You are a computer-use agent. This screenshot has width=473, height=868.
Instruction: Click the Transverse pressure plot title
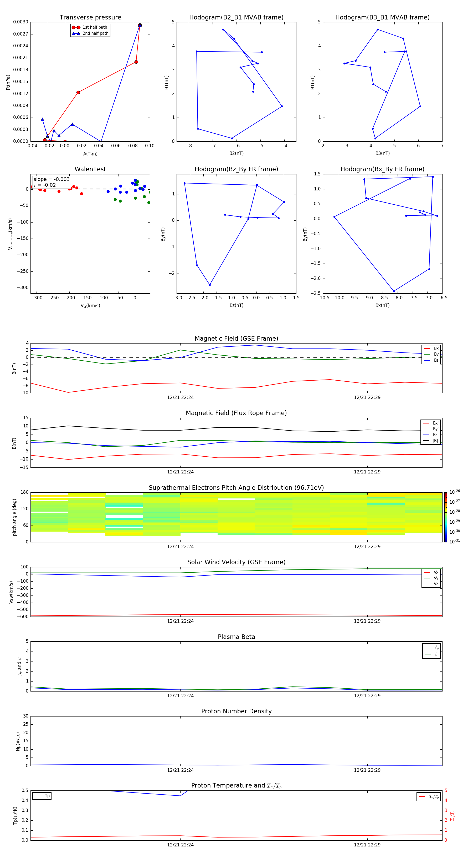[x=90, y=18]
